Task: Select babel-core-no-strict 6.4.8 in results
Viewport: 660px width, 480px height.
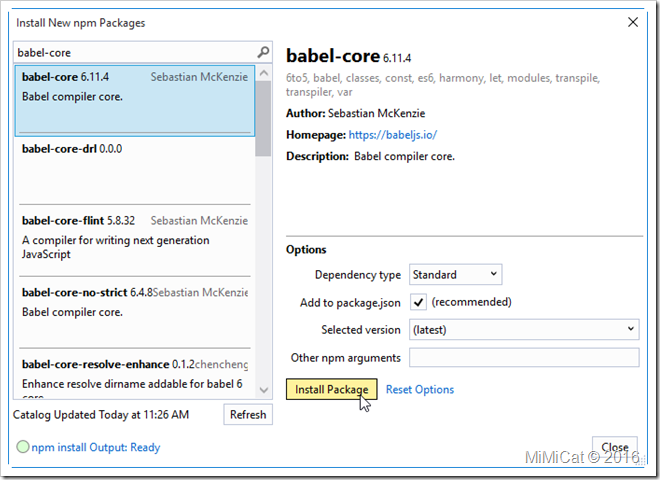Action: pyautogui.click(x=135, y=315)
